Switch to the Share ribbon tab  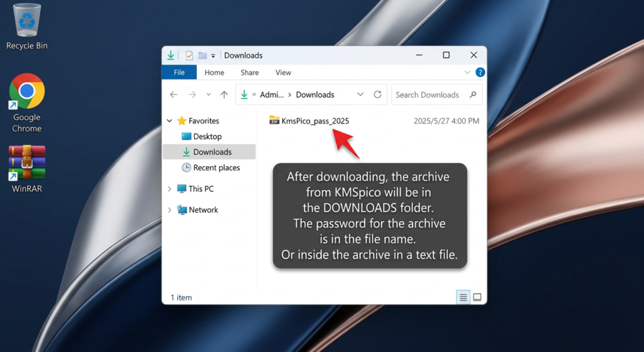[x=250, y=72]
